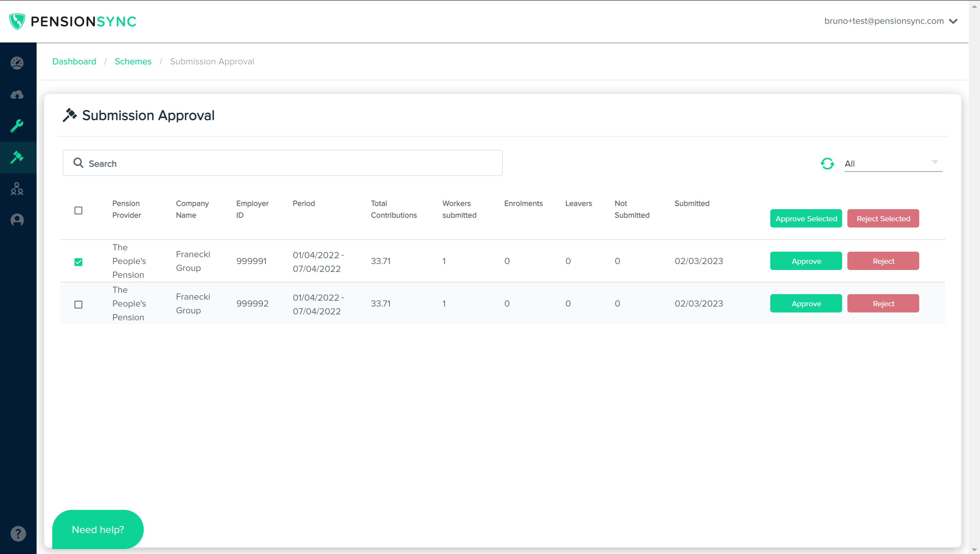Select the gavel approval sidebar icon
The image size is (980, 554).
point(17,157)
